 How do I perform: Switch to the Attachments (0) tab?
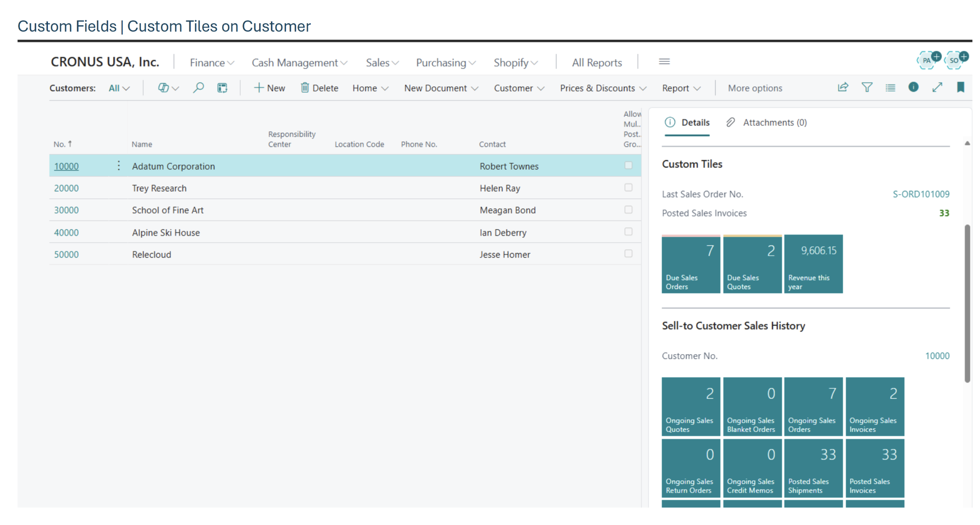point(767,122)
